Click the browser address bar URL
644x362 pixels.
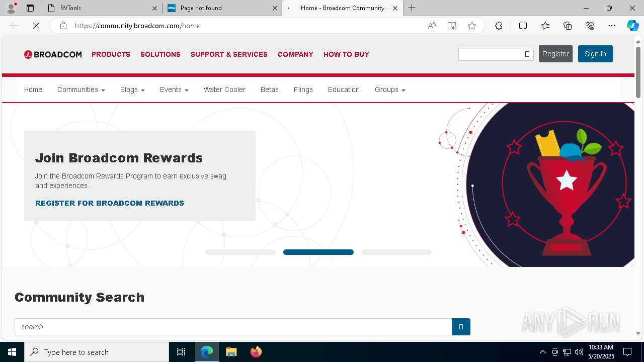[x=137, y=26]
